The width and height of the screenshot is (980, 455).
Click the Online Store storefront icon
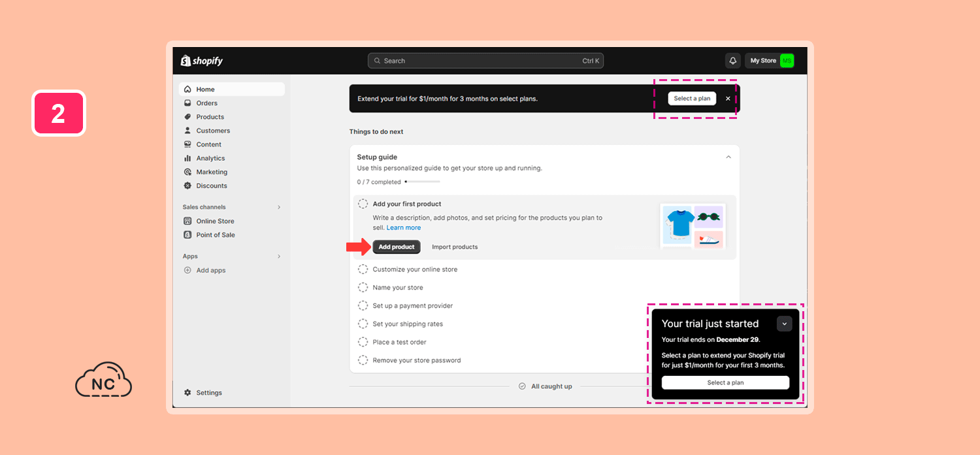click(188, 221)
